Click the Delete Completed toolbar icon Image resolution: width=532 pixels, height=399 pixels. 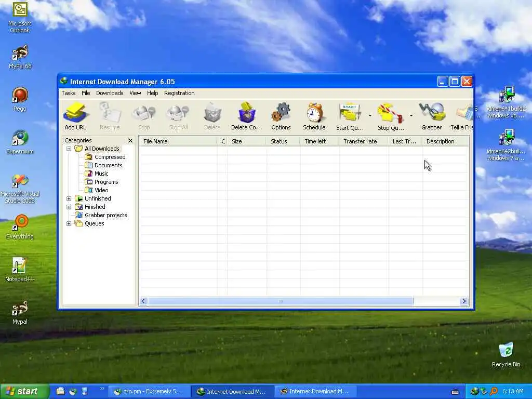(x=247, y=116)
